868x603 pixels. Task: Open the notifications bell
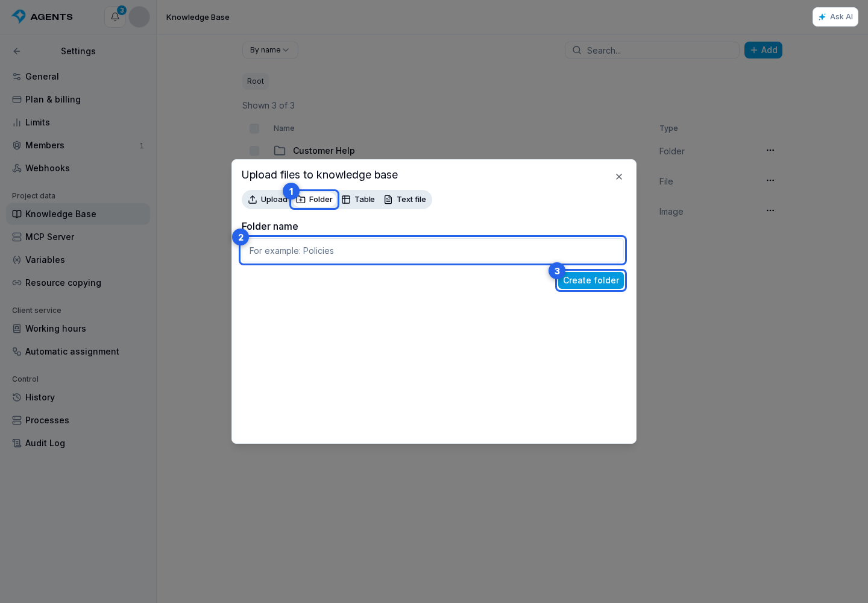[x=115, y=17]
